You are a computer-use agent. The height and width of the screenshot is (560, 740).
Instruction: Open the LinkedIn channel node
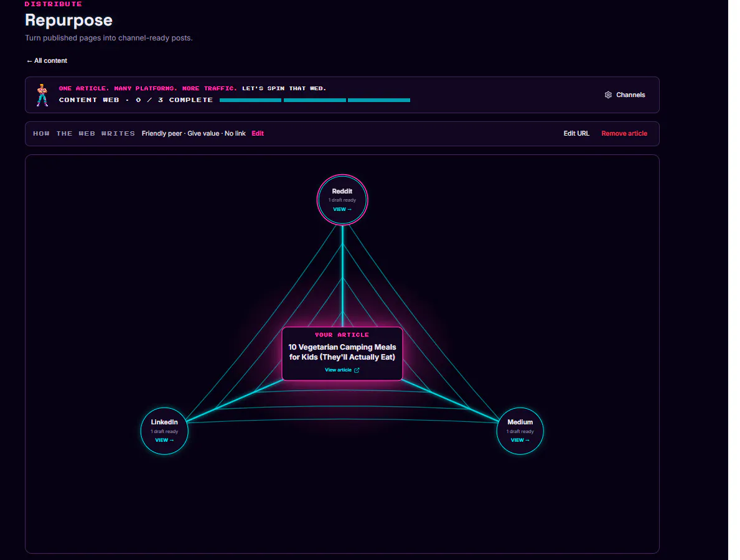point(164,431)
